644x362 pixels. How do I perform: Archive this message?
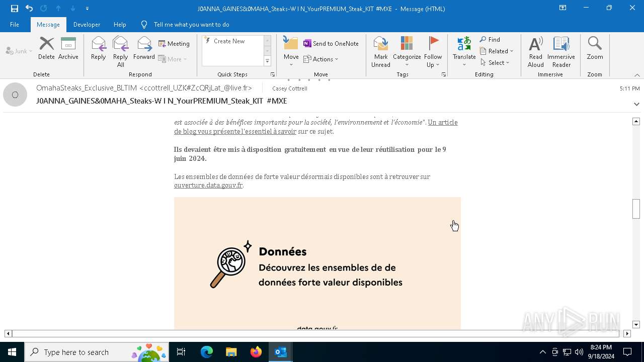pyautogui.click(x=68, y=49)
